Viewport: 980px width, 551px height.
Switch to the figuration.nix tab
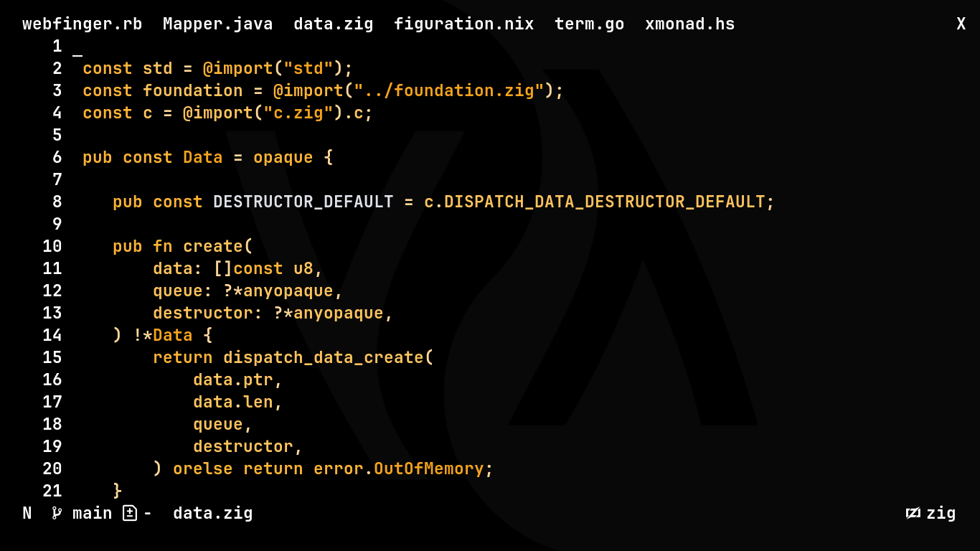[463, 24]
